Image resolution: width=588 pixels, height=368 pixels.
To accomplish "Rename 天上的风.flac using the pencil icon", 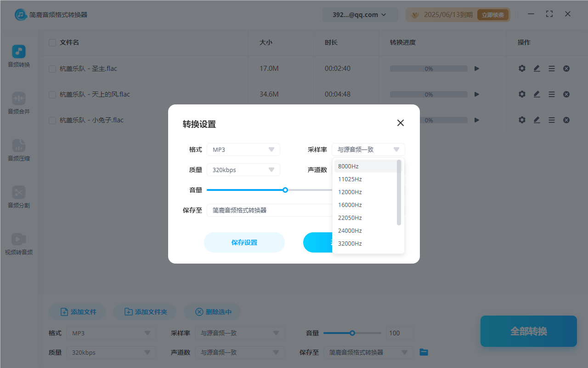I will (x=537, y=94).
